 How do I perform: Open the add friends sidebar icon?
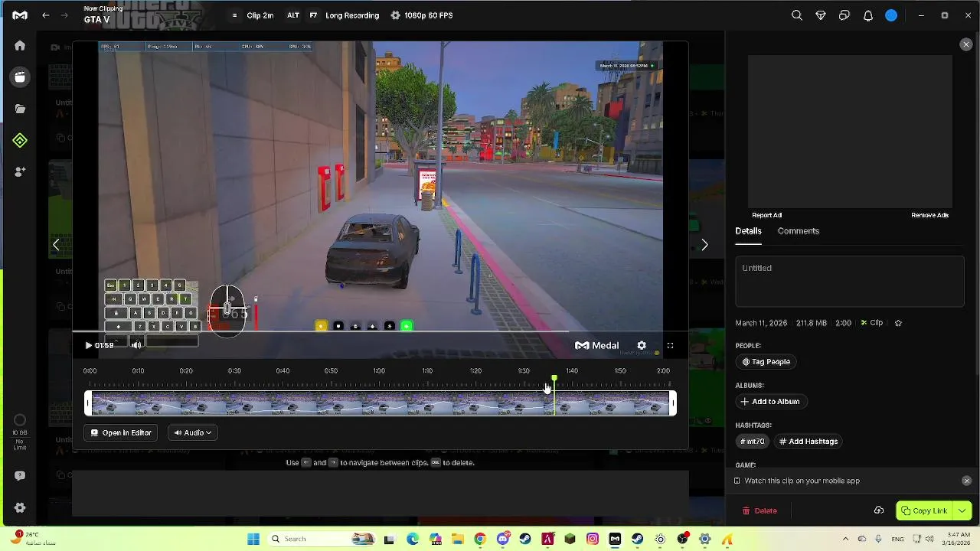20,172
